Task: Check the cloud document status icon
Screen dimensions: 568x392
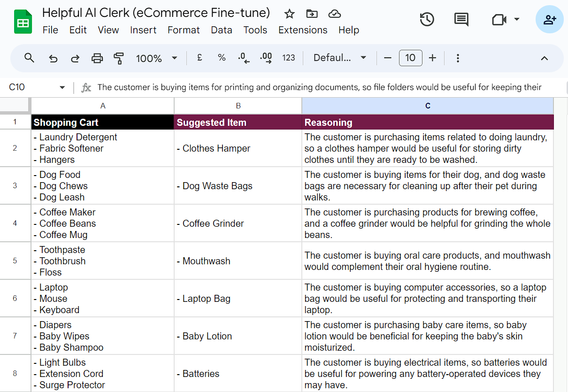Action: coord(334,14)
